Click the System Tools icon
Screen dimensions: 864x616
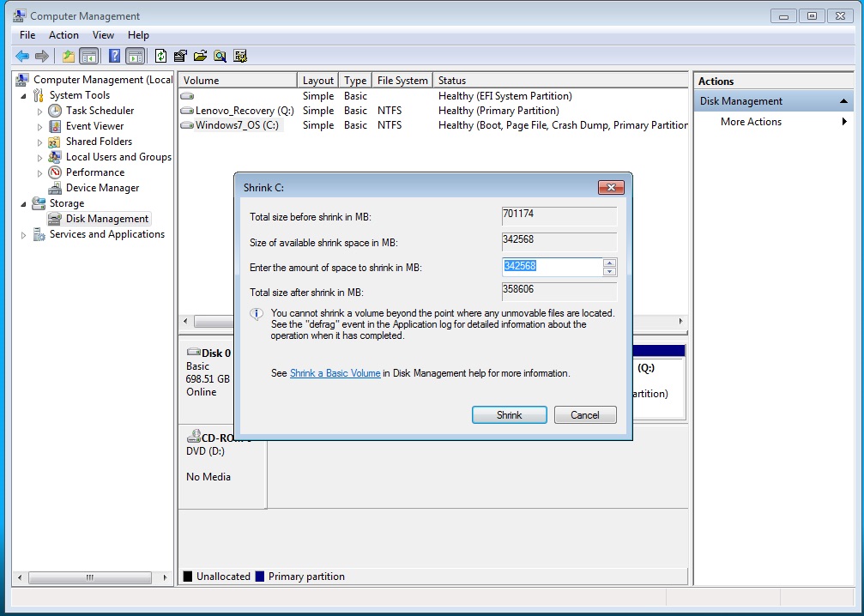click(x=38, y=94)
